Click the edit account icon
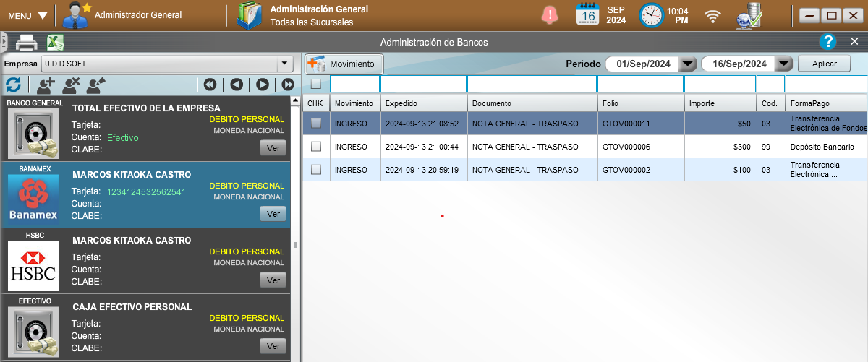 (95, 85)
